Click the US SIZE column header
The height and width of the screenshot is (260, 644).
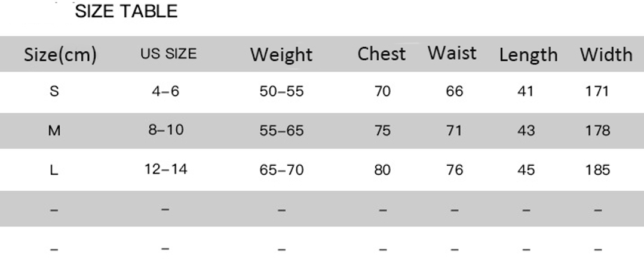coord(168,54)
